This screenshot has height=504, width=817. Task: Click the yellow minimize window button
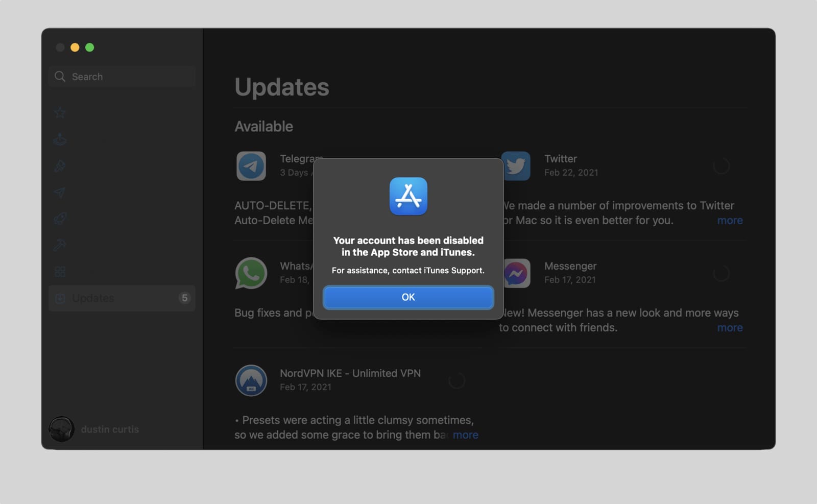click(75, 47)
